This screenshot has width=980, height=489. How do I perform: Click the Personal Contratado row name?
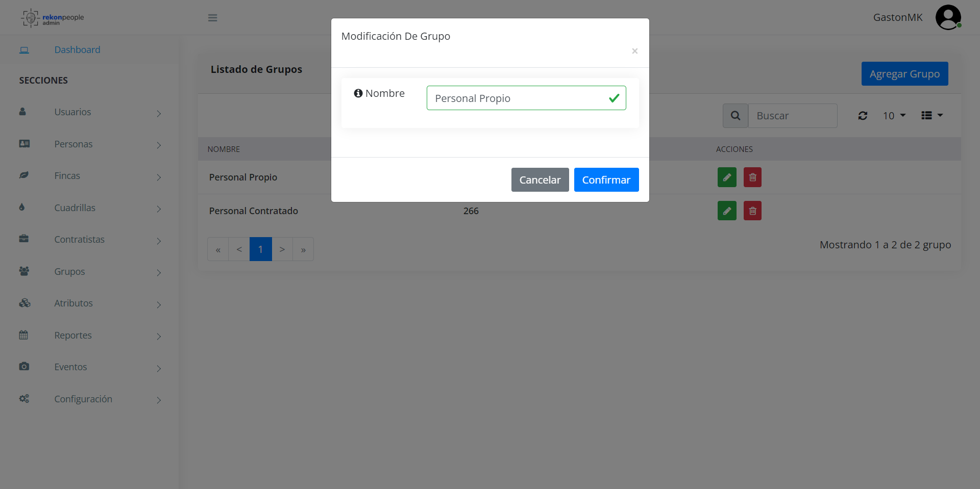254,211
